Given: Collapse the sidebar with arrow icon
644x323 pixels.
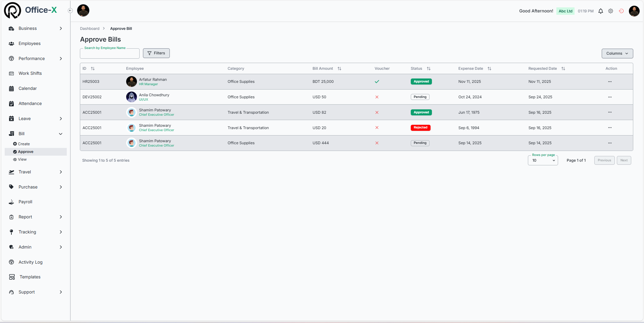Looking at the screenshot, I should point(70,10).
